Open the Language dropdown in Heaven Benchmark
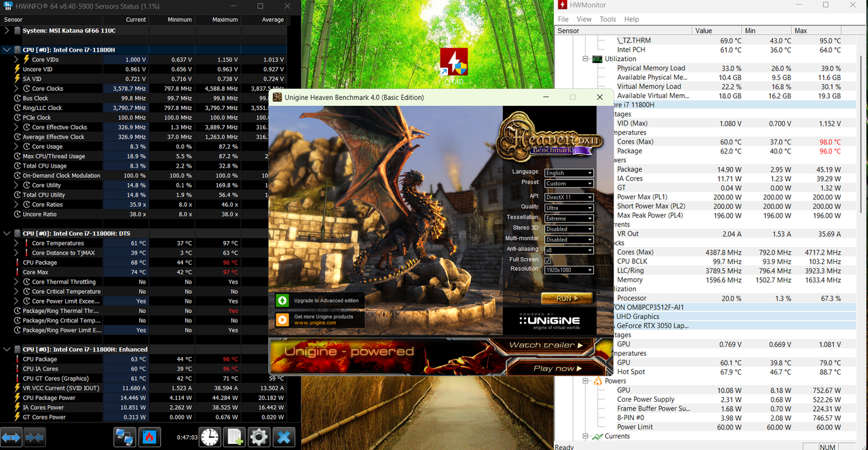The height and width of the screenshot is (450, 868). coord(569,173)
